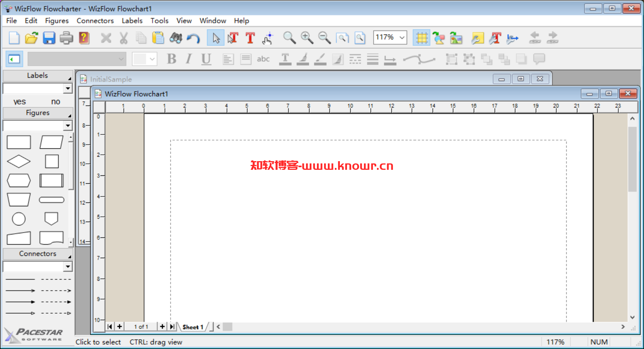Select the solid plain line connector
Image resolution: width=644 pixels, height=349 pixels.
[x=20, y=280]
